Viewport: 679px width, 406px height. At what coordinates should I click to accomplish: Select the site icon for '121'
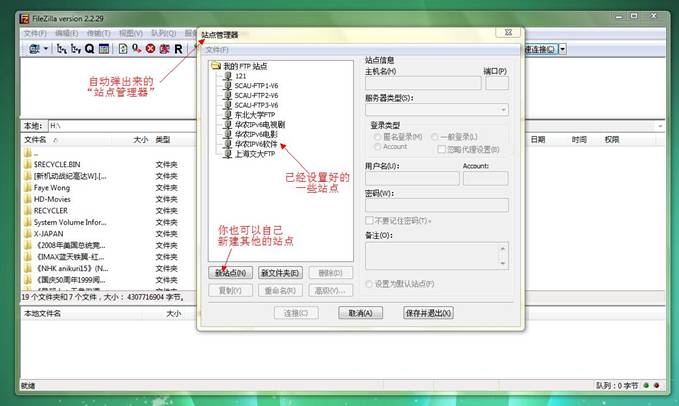coord(228,76)
